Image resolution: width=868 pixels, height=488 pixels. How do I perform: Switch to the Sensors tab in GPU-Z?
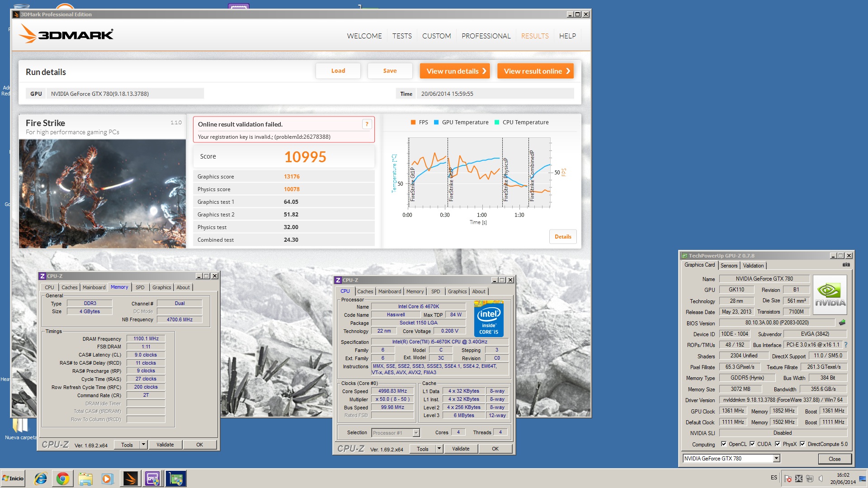729,266
